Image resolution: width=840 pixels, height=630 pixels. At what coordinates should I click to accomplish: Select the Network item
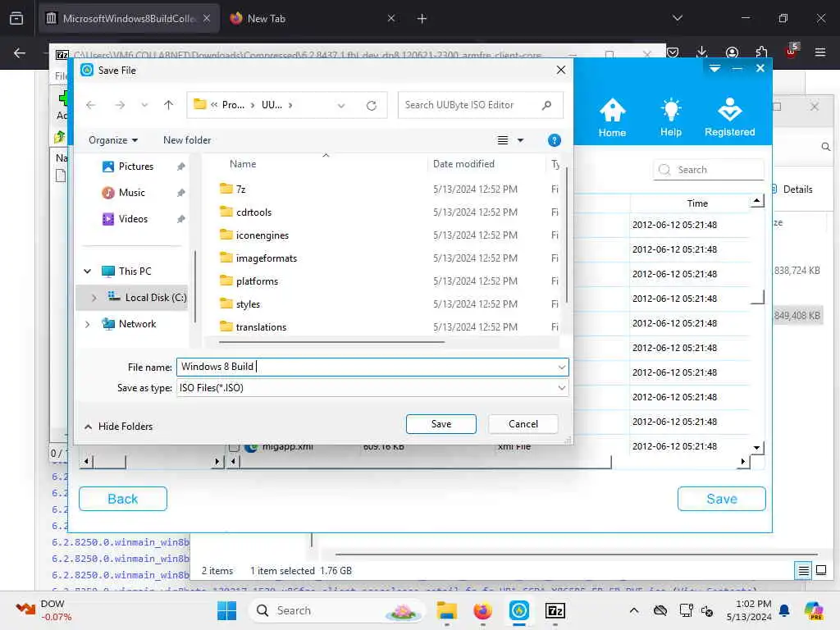(x=137, y=324)
